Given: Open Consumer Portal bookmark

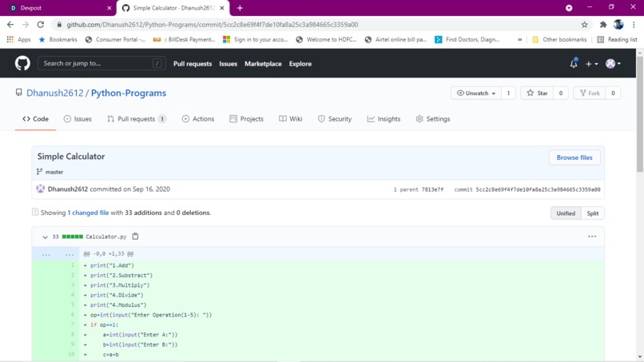Looking at the screenshot, I should (115, 39).
